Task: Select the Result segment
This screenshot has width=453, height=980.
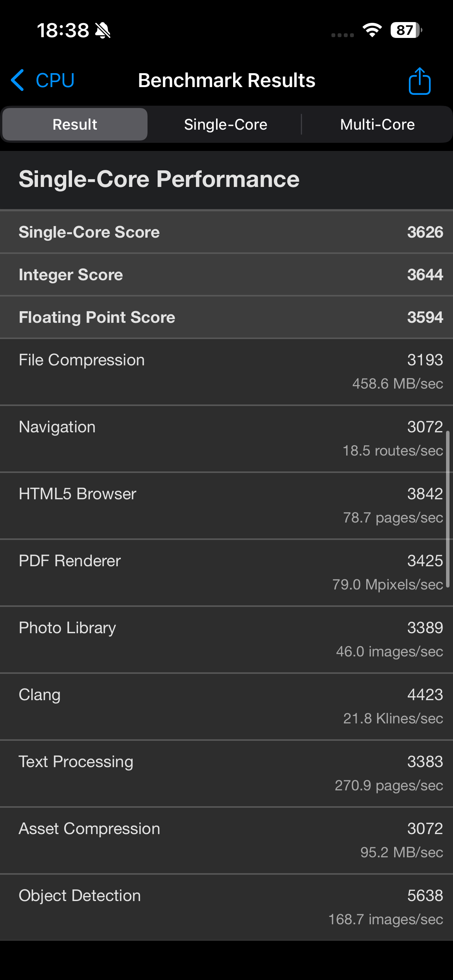Action: pos(75,125)
